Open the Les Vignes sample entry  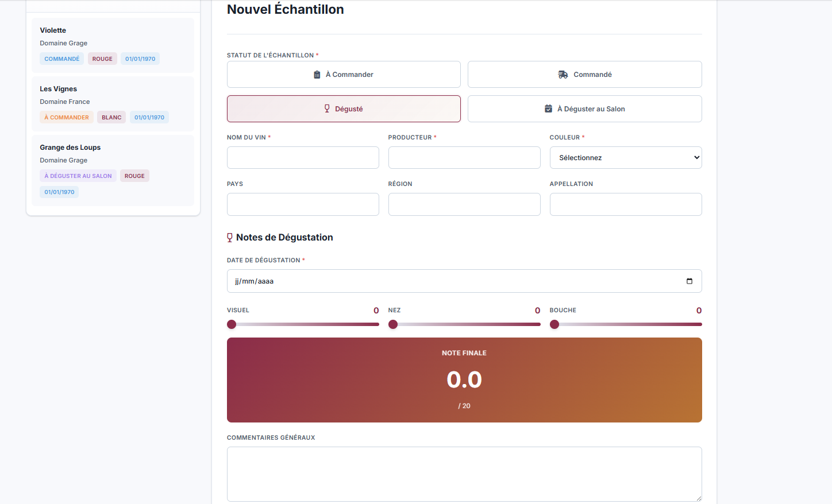(x=113, y=103)
